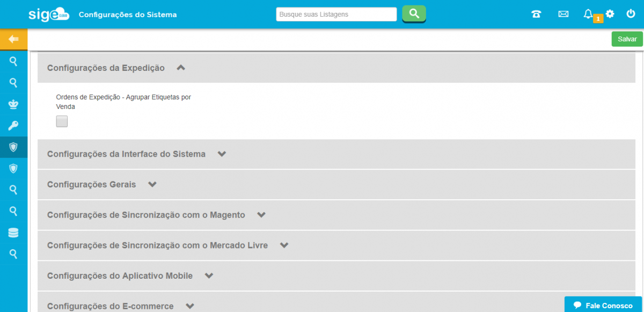Expand Configurações do Aplicativo Mobile

336,275
